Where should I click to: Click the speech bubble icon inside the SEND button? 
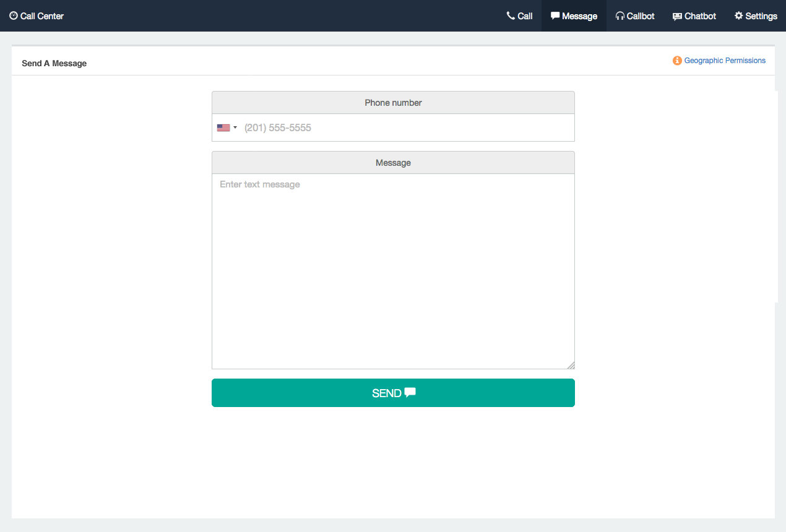coord(410,392)
